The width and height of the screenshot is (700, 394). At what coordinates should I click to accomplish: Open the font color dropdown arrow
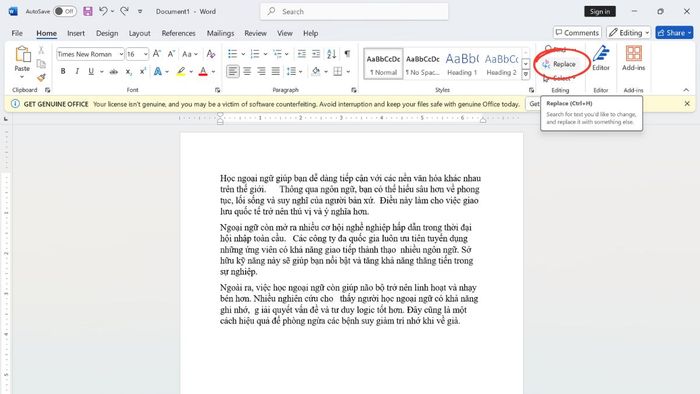pos(213,72)
